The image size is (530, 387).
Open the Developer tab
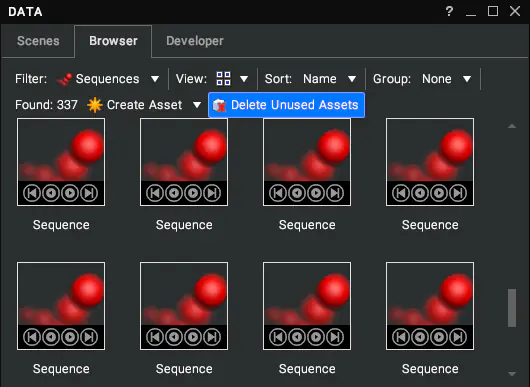pos(195,41)
